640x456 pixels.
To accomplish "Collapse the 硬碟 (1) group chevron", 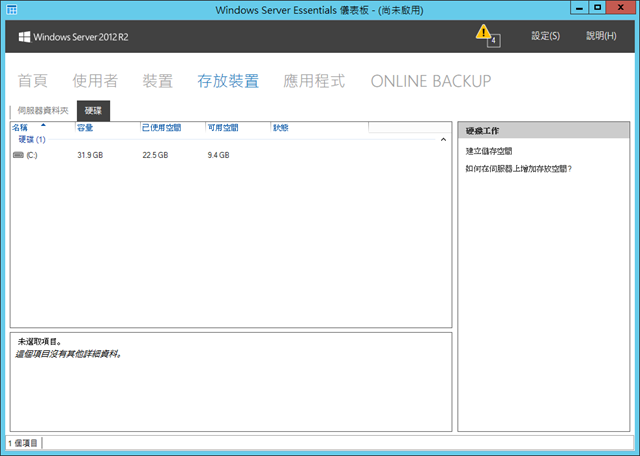I will [443, 140].
